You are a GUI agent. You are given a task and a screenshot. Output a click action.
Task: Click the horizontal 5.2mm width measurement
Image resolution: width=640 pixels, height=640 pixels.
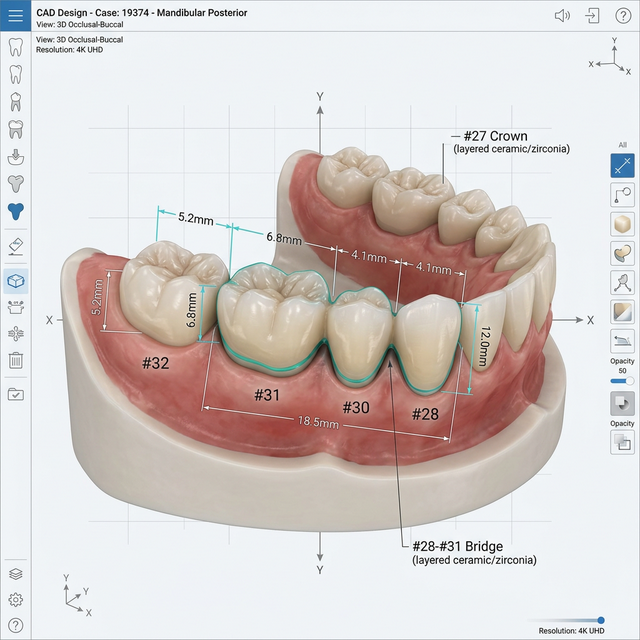click(196, 218)
